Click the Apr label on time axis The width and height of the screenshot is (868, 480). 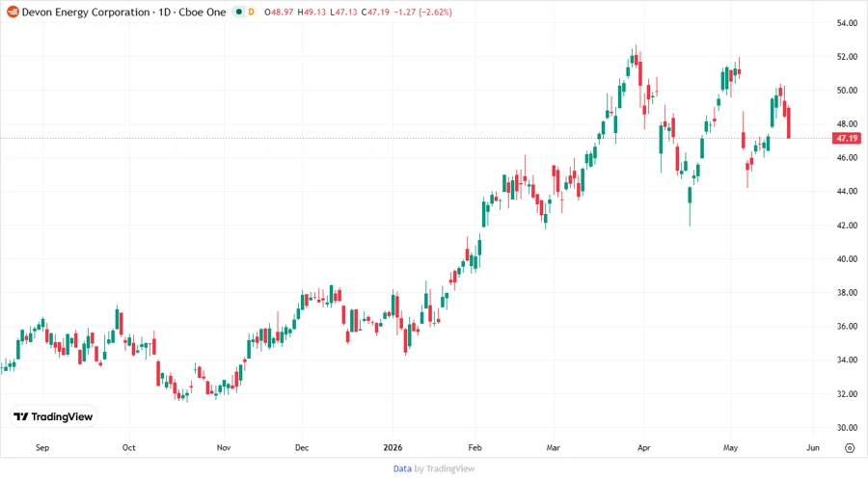[x=644, y=448]
